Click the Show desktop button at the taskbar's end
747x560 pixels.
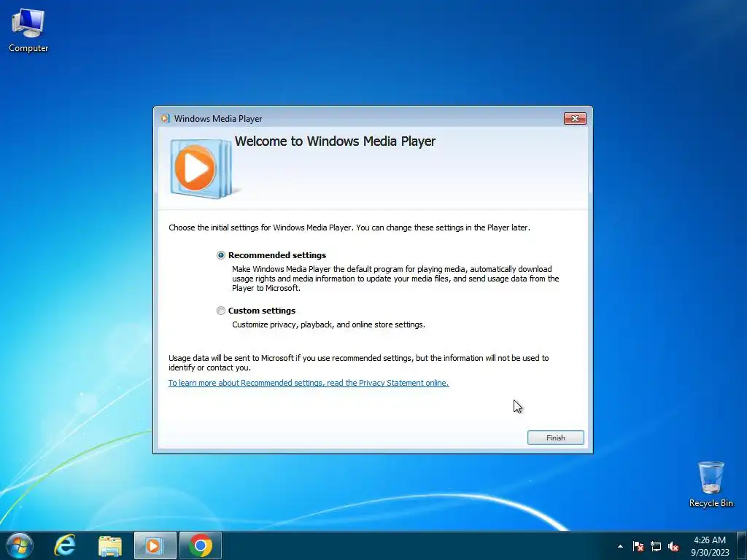tap(741, 545)
